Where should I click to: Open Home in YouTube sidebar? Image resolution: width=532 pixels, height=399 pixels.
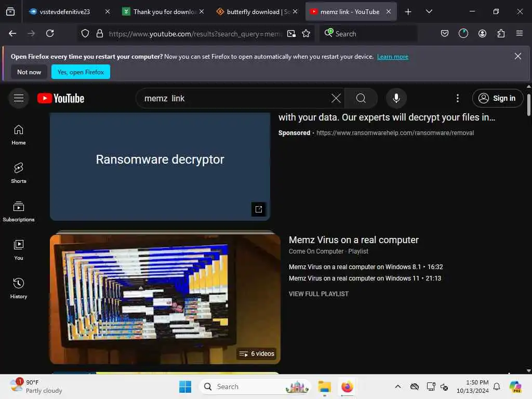(19, 135)
